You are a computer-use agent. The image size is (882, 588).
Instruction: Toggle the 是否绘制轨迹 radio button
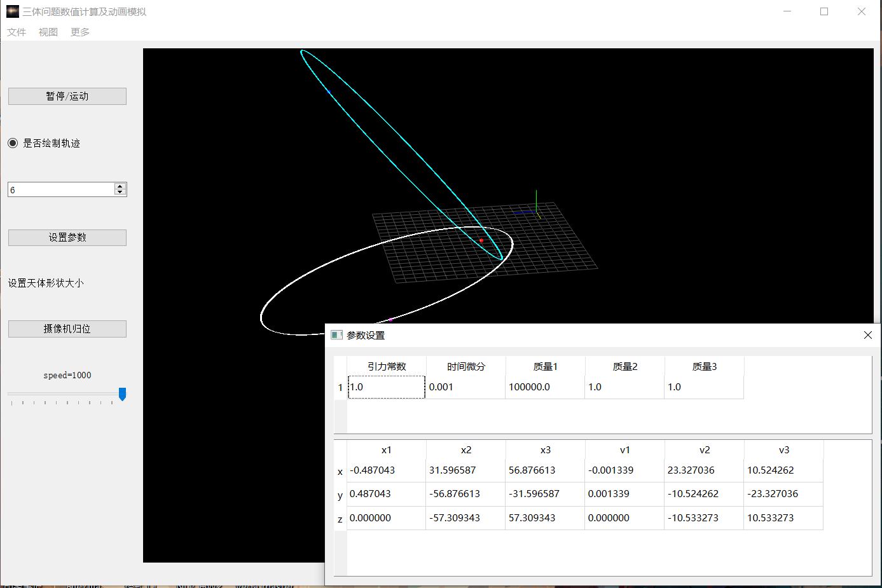click(13, 143)
